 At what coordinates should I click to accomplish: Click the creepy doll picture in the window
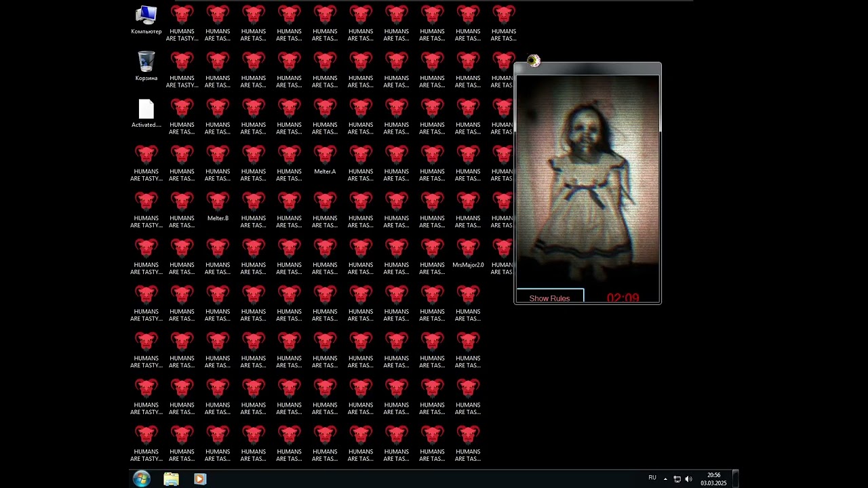(587, 182)
